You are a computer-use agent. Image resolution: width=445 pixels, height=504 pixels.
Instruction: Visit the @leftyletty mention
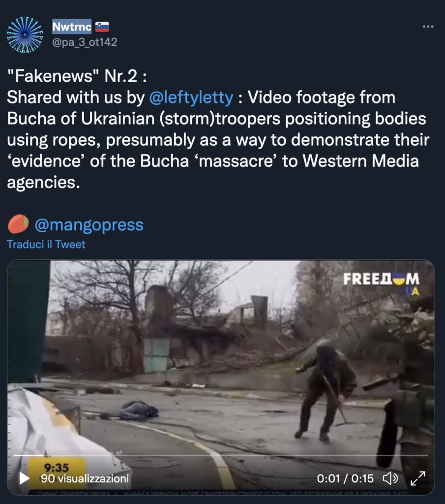coord(191,97)
